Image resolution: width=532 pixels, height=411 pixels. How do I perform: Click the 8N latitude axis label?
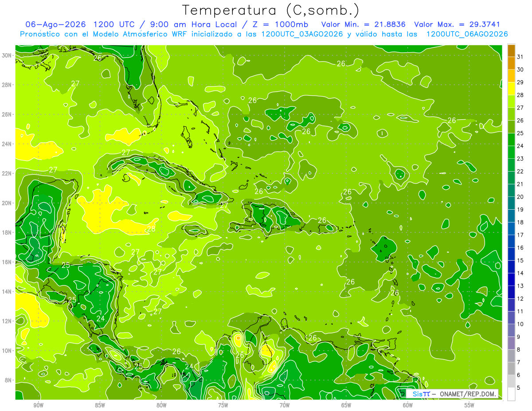tap(9, 380)
